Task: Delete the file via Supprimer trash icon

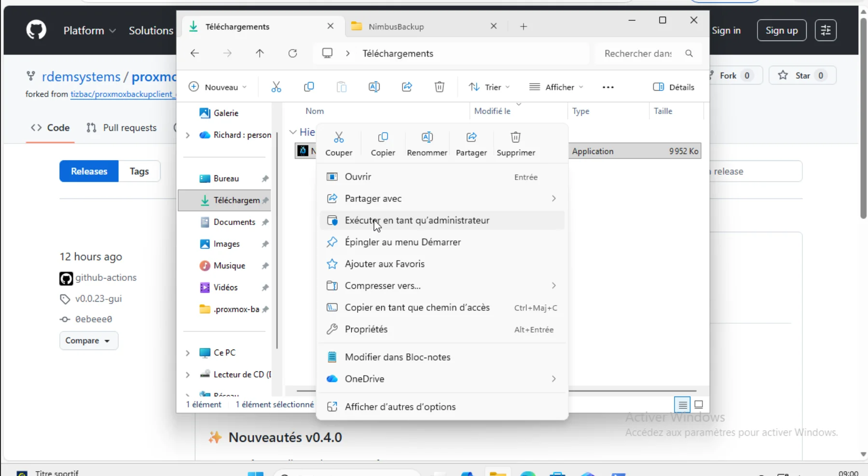Action: pyautogui.click(x=516, y=142)
